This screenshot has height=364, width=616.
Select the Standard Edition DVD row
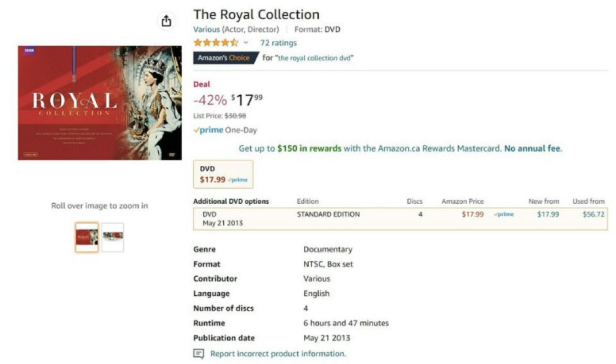pos(400,219)
